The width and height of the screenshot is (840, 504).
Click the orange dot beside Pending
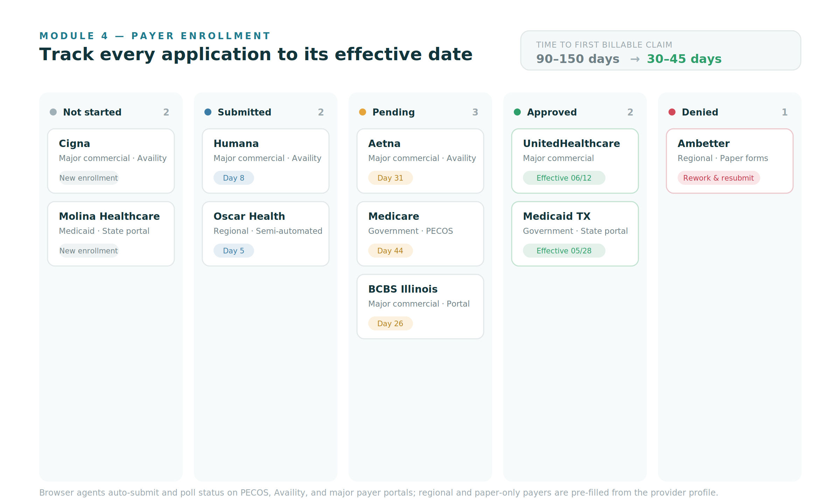pyautogui.click(x=363, y=112)
